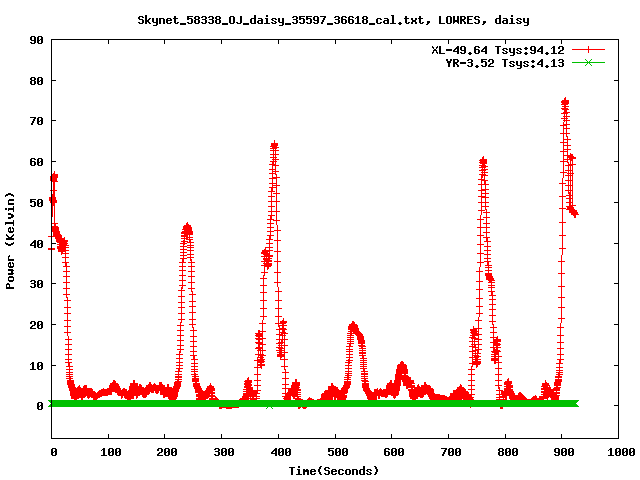Screen dimensions: 640x480
Task: Click x-axis tick label 400
Action: pyautogui.click(x=280, y=452)
